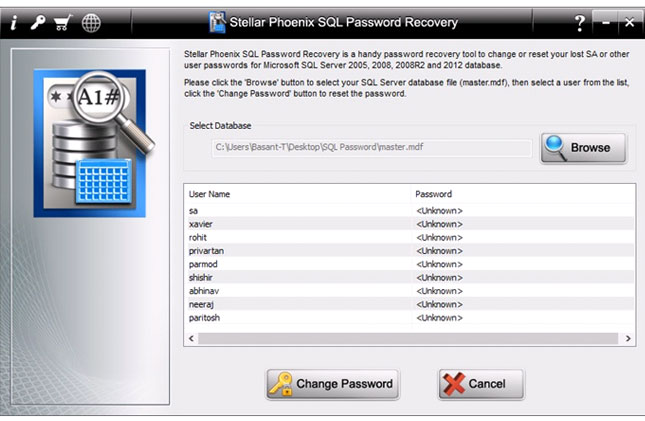Select the shishir user row

point(409,278)
